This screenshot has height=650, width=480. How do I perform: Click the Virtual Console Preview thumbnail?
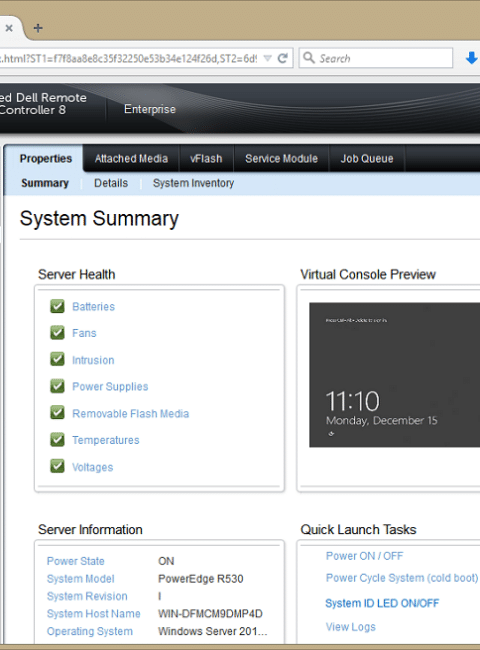click(394, 375)
